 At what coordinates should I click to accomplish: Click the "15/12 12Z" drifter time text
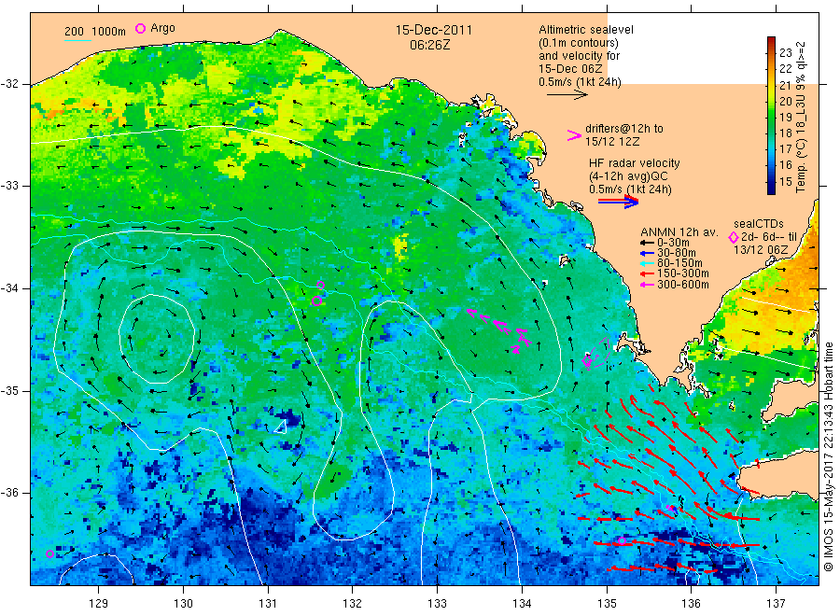click(x=612, y=142)
